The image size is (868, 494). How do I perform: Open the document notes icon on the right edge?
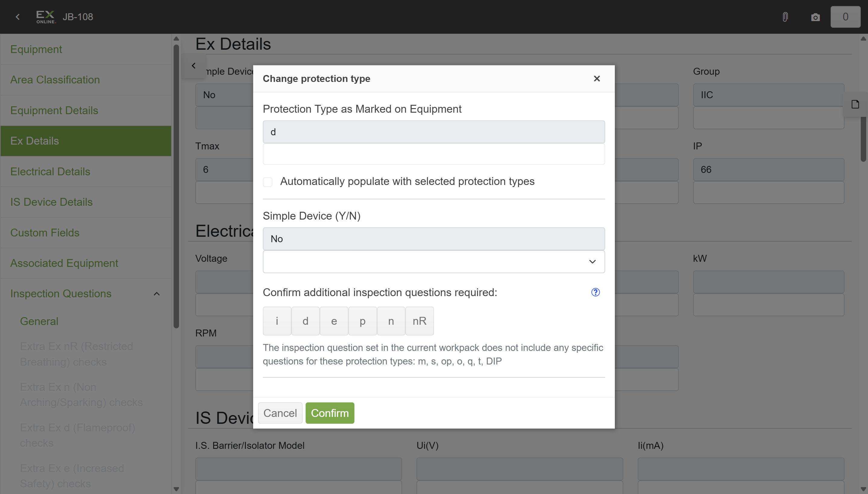[855, 104]
